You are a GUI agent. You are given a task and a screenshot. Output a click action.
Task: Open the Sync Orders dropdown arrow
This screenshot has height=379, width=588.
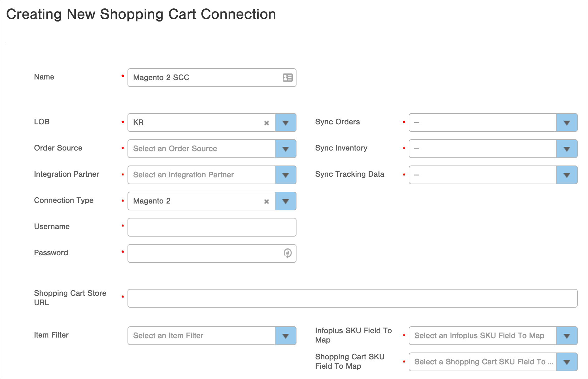coord(567,122)
